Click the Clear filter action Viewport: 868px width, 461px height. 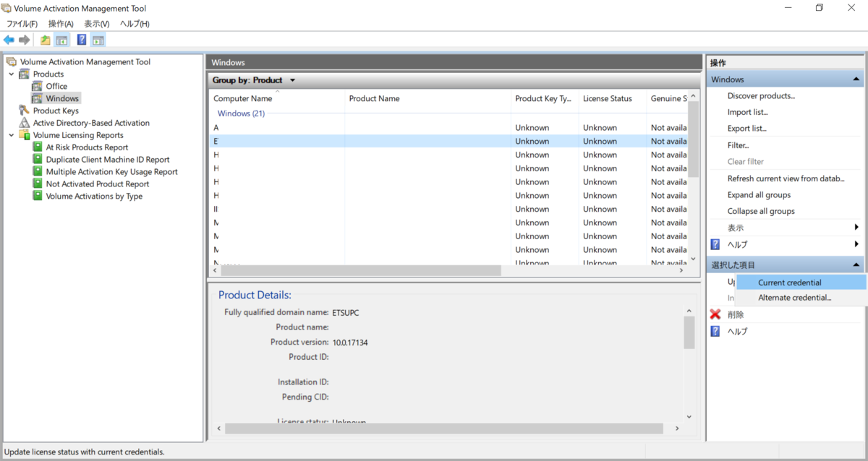point(746,162)
